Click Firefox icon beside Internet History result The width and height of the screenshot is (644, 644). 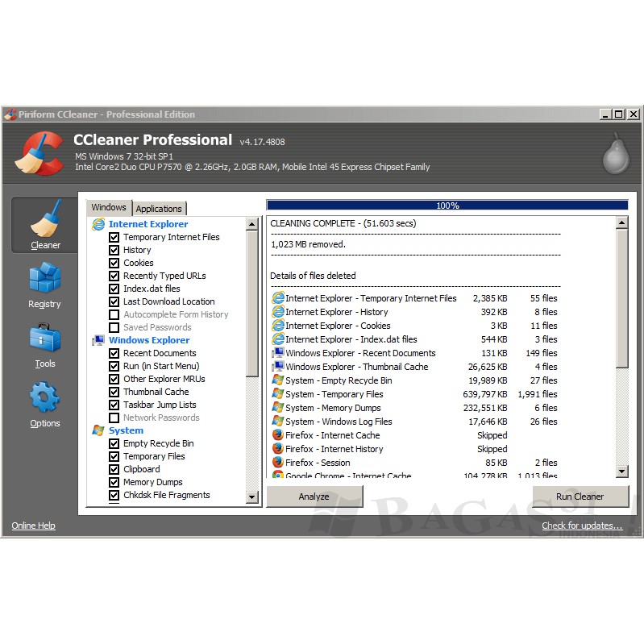tap(278, 449)
